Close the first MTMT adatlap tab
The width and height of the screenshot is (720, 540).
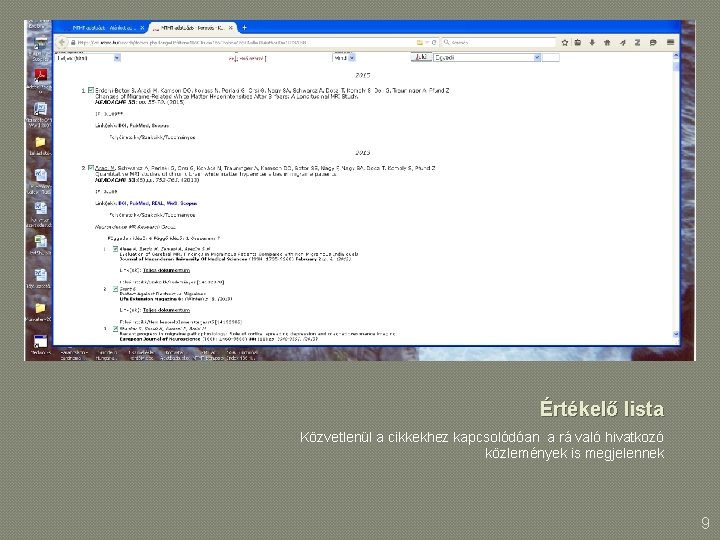pyautogui.click(x=142, y=28)
